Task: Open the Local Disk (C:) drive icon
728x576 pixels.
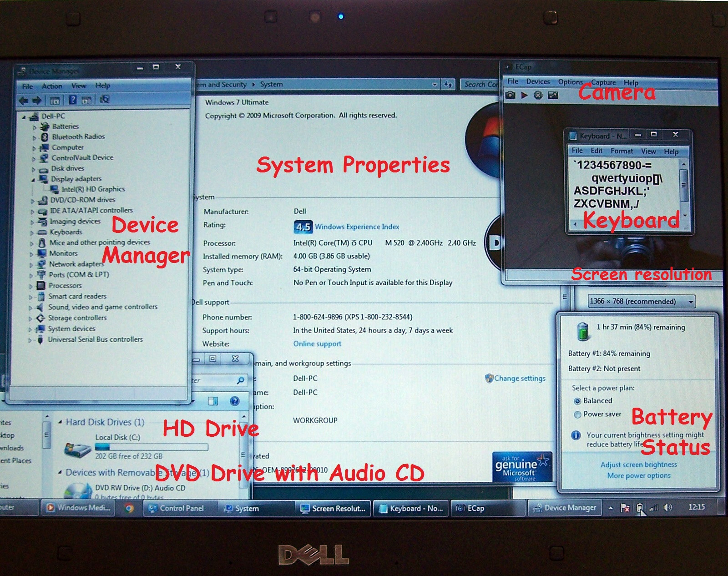Action: [77, 449]
